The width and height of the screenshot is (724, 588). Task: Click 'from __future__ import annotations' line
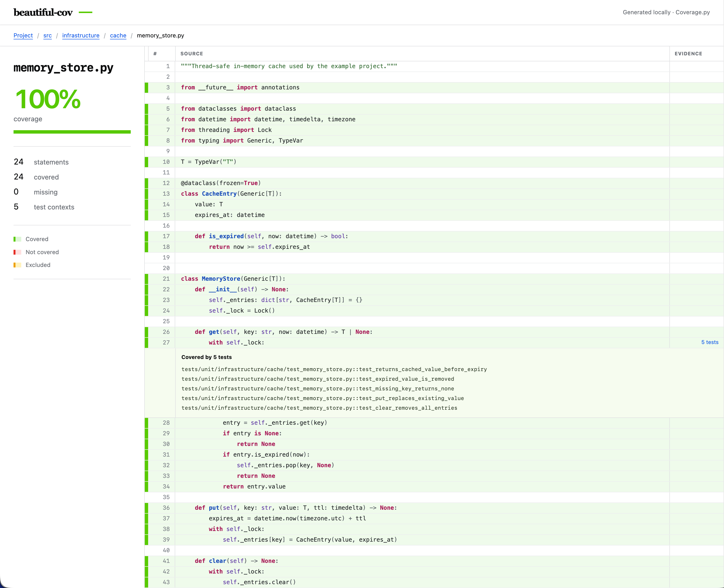[240, 87]
